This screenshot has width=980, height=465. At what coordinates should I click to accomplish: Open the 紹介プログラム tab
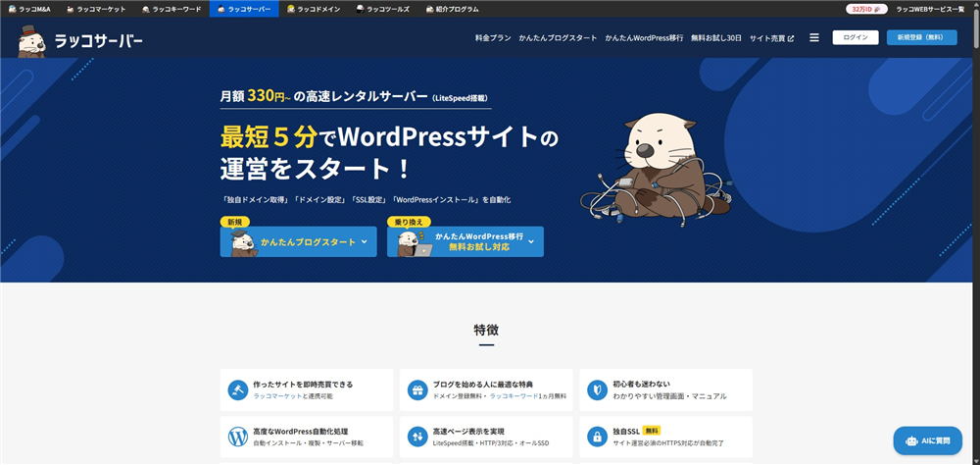[453, 9]
